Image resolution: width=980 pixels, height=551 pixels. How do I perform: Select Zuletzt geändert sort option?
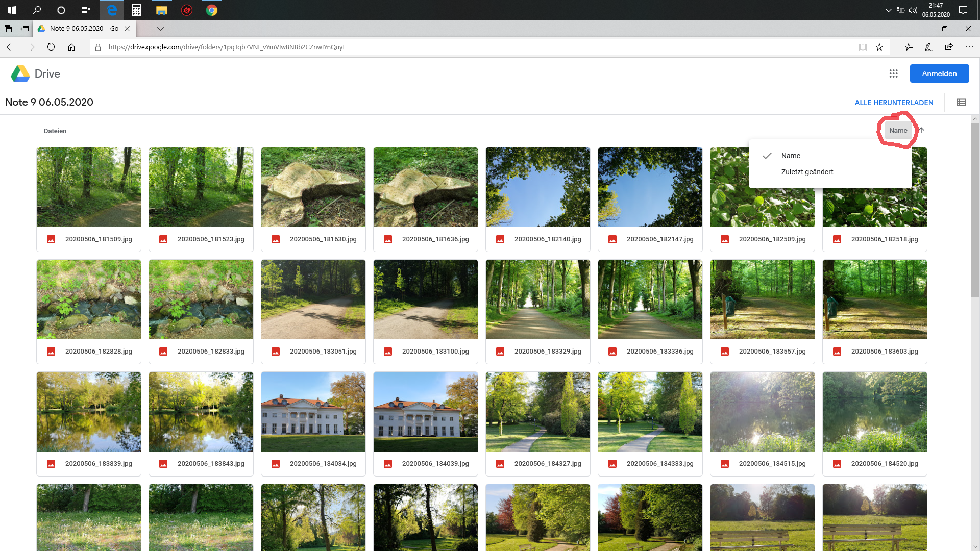click(x=830, y=172)
